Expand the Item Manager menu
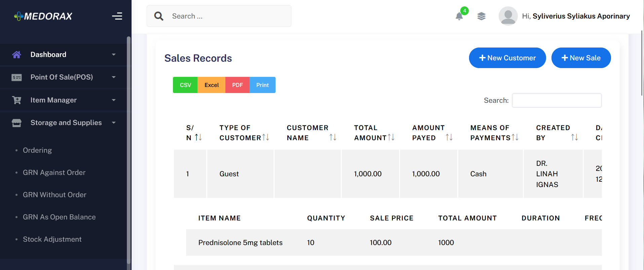Viewport: 644px width, 270px height. pyautogui.click(x=64, y=100)
